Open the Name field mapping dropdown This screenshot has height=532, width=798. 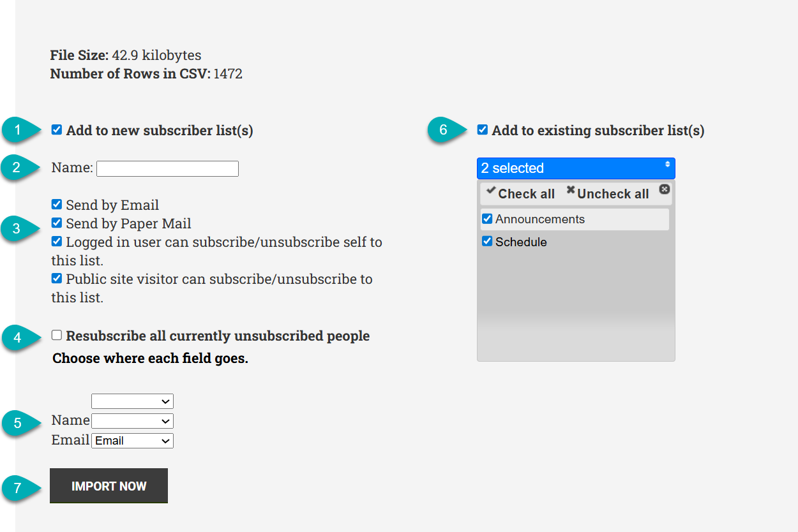tap(132, 420)
